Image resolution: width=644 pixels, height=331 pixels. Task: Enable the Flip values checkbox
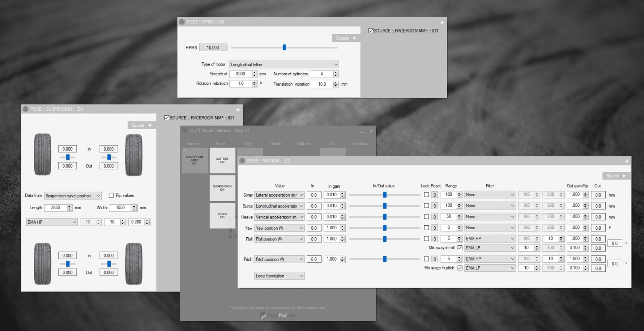click(x=111, y=195)
